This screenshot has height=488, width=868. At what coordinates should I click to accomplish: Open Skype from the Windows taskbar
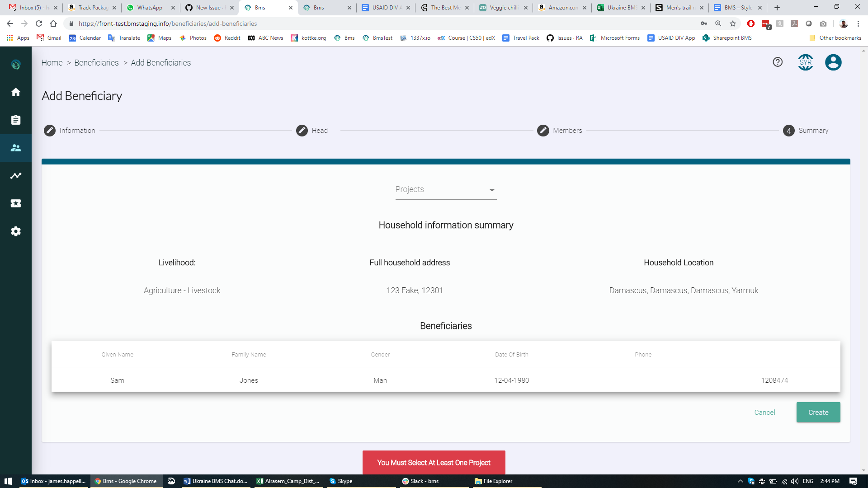(x=344, y=481)
